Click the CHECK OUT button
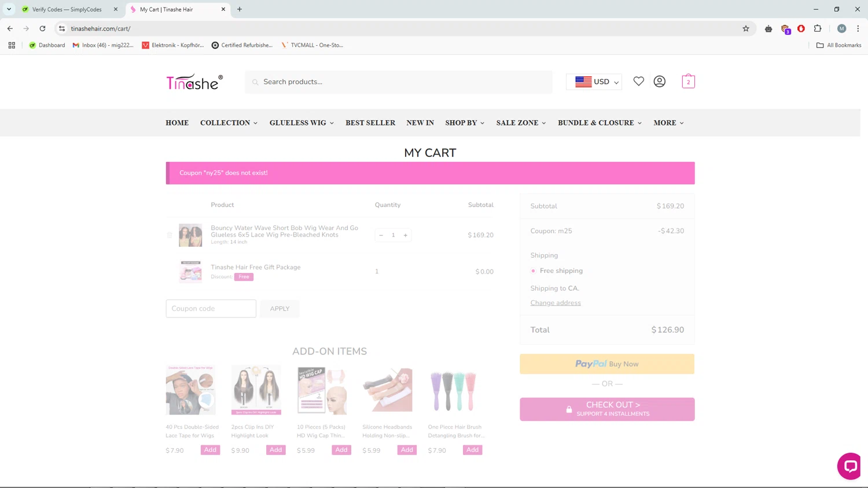Image resolution: width=868 pixels, height=488 pixels. [607, 409]
